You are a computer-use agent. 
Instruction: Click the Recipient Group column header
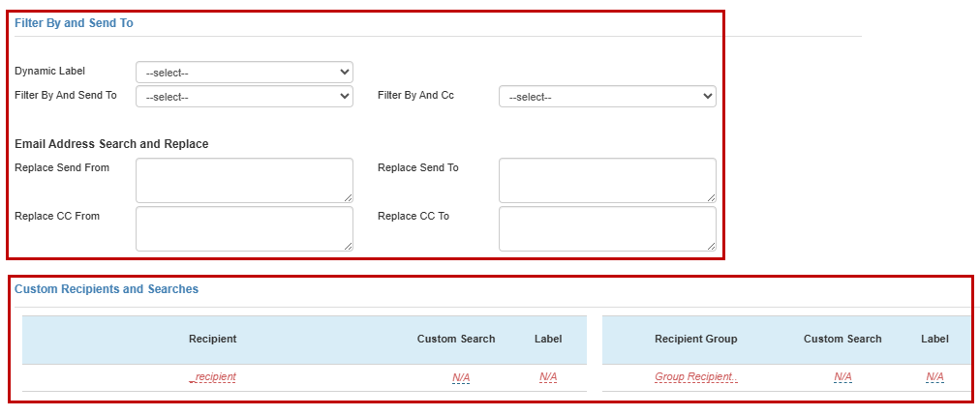point(695,340)
